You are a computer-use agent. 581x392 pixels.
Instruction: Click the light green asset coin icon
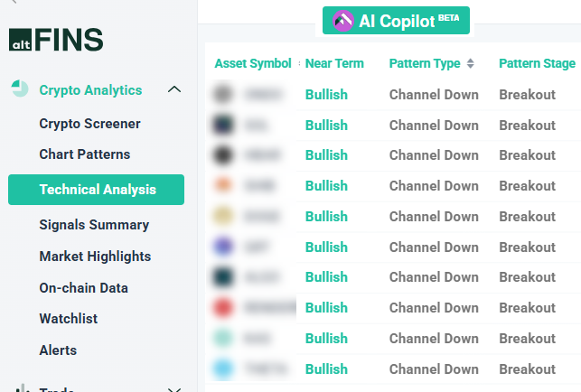pos(225,339)
